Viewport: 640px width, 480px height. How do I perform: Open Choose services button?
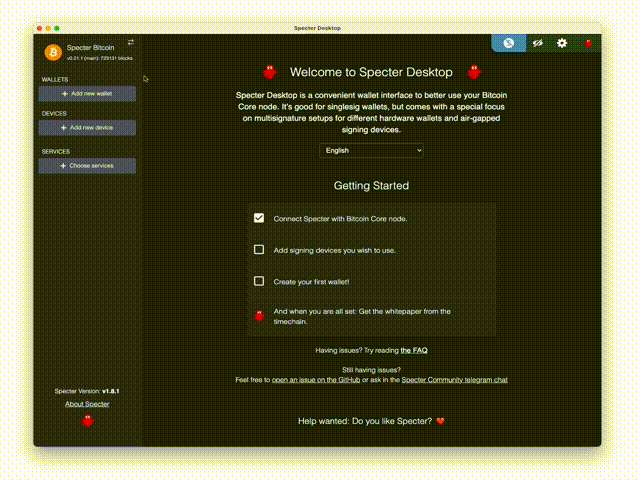pyautogui.click(x=87, y=166)
